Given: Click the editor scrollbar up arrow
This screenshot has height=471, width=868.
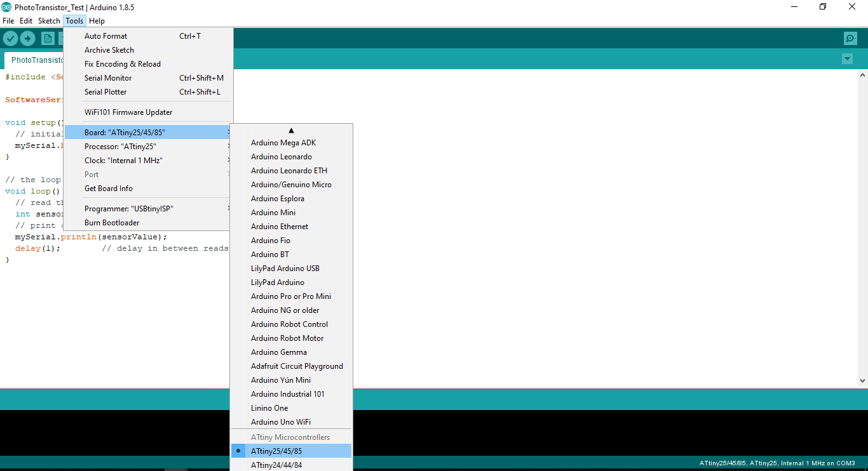Looking at the screenshot, I should (x=862, y=75).
